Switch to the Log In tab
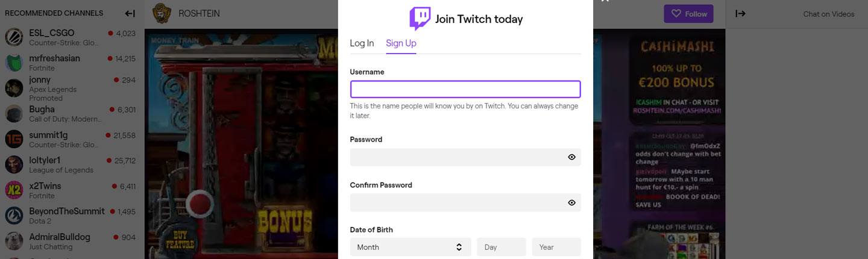 pos(362,43)
